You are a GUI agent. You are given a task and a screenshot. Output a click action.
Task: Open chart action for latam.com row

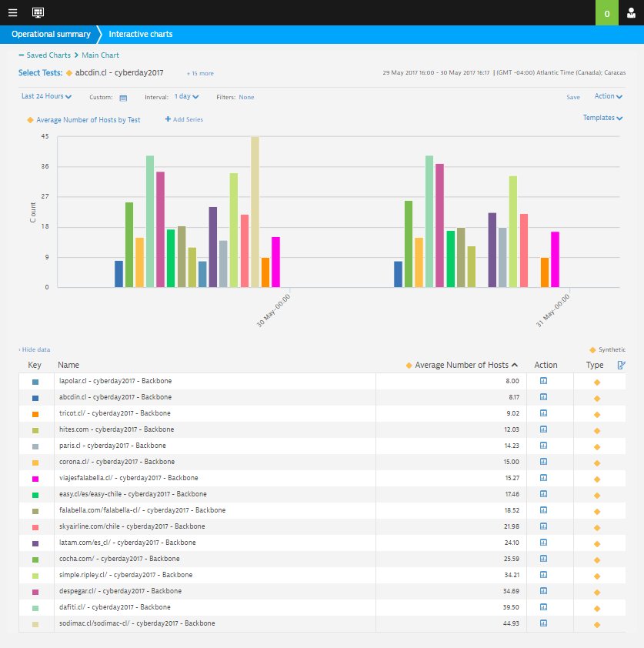pyautogui.click(x=544, y=543)
